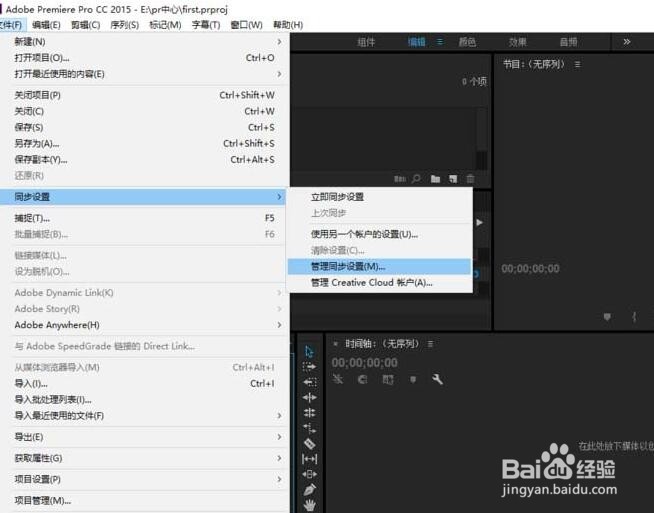This screenshot has height=513, width=654.
Task: Click the project panel vertical scrollbar
Action: click(481, 139)
